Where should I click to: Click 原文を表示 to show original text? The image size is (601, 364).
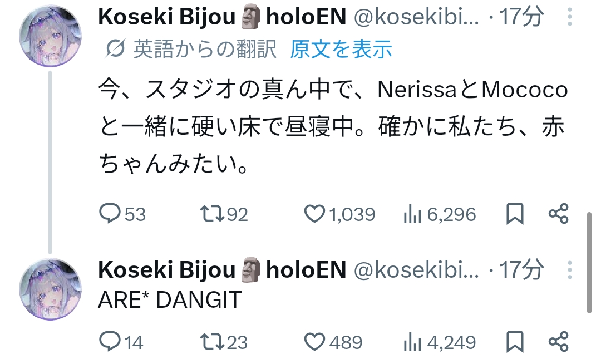341,50
